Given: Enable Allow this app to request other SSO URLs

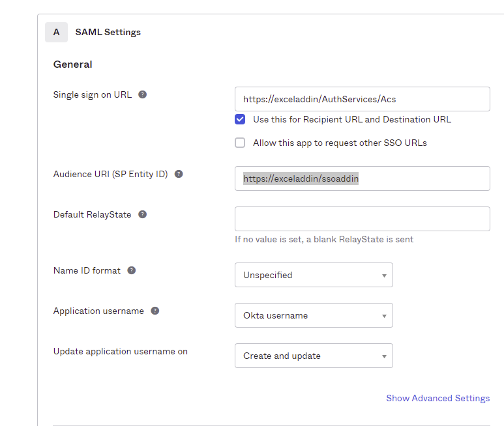Looking at the screenshot, I should 240,143.
